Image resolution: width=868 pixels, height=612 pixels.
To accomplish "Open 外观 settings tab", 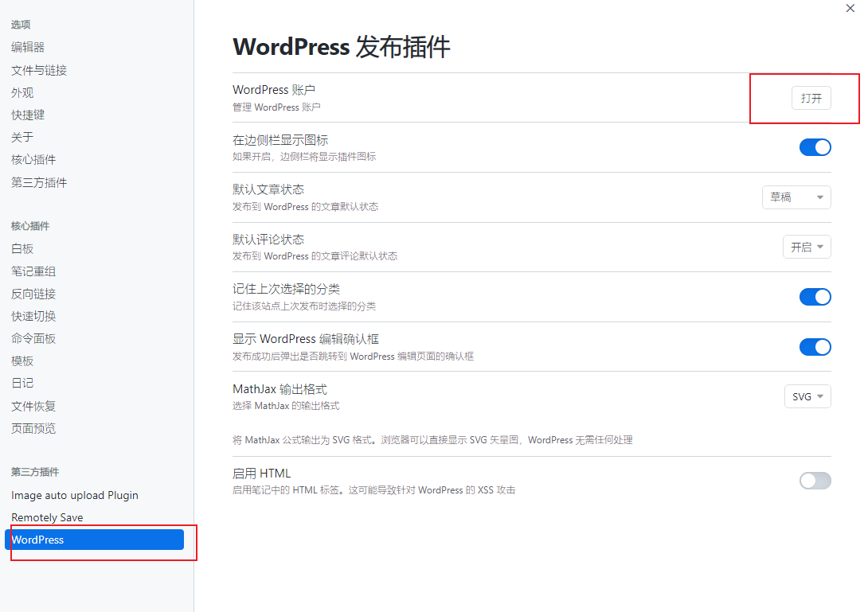I will (x=22, y=92).
